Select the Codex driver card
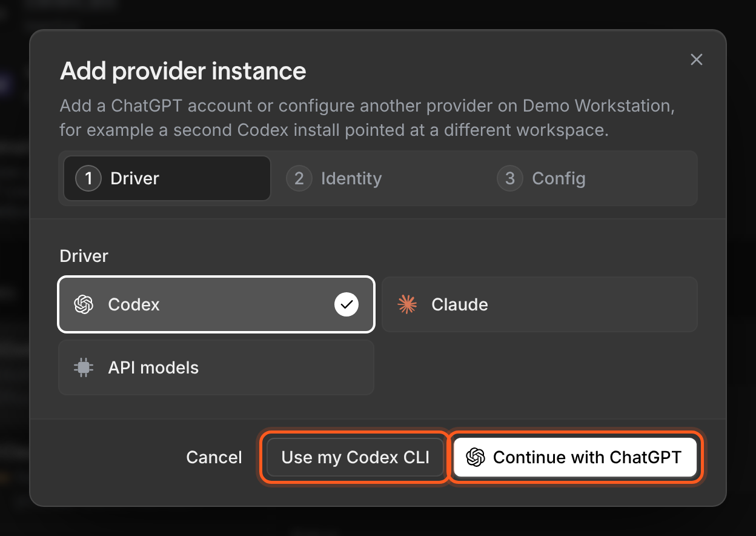Image resolution: width=756 pixels, height=536 pixels. click(x=216, y=304)
